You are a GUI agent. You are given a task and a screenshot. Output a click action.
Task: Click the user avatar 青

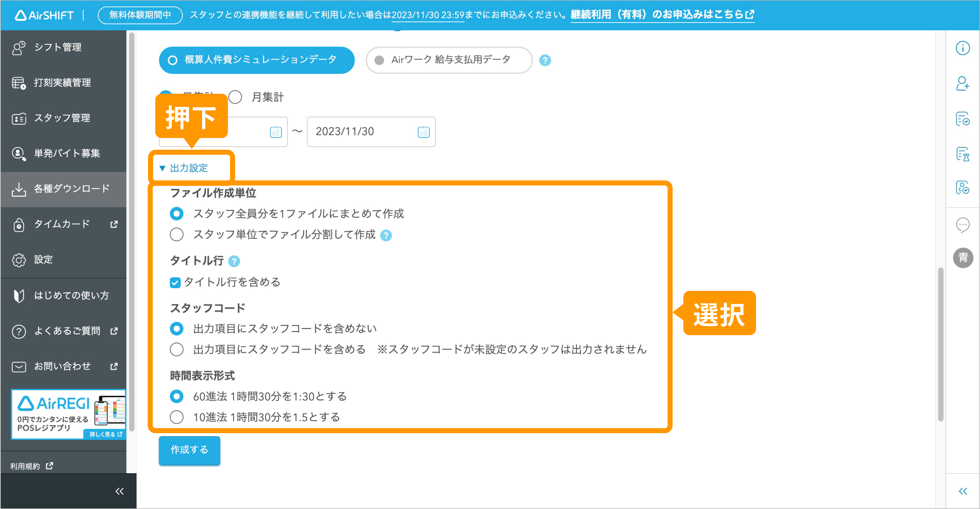tap(963, 258)
